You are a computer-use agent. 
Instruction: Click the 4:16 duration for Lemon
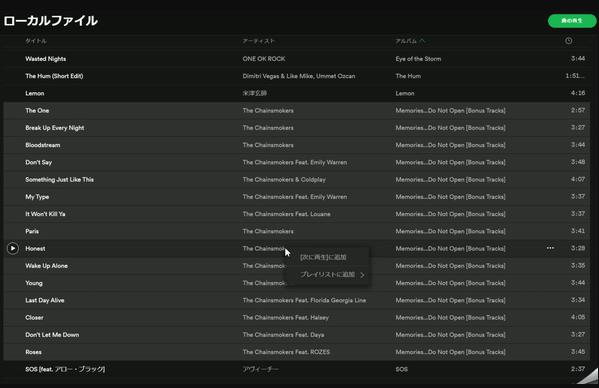578,93
